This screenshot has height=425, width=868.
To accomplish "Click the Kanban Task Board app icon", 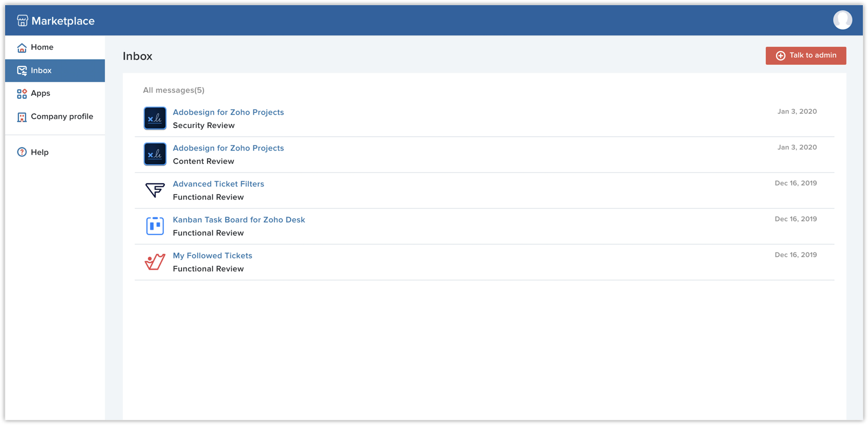I will click(155, 226).
